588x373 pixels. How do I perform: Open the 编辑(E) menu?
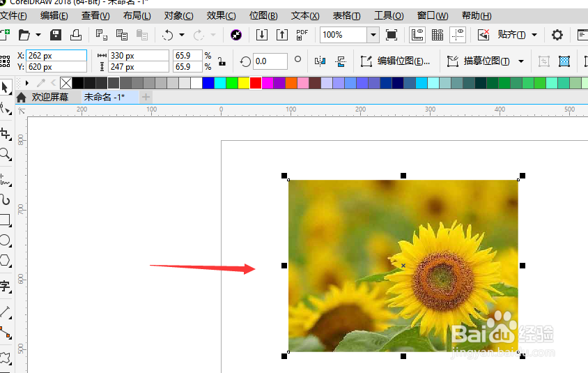[54, 16]
